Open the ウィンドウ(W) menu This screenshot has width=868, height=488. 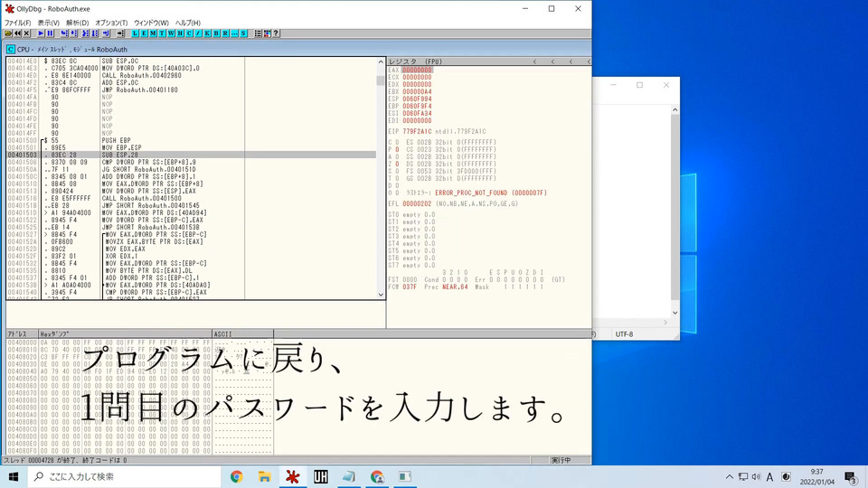[x=151, y=23]
